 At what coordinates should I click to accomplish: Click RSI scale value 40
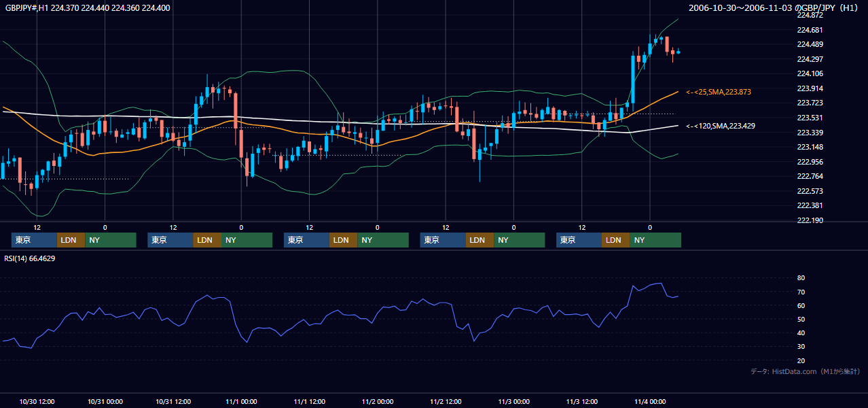coord(801,333)
